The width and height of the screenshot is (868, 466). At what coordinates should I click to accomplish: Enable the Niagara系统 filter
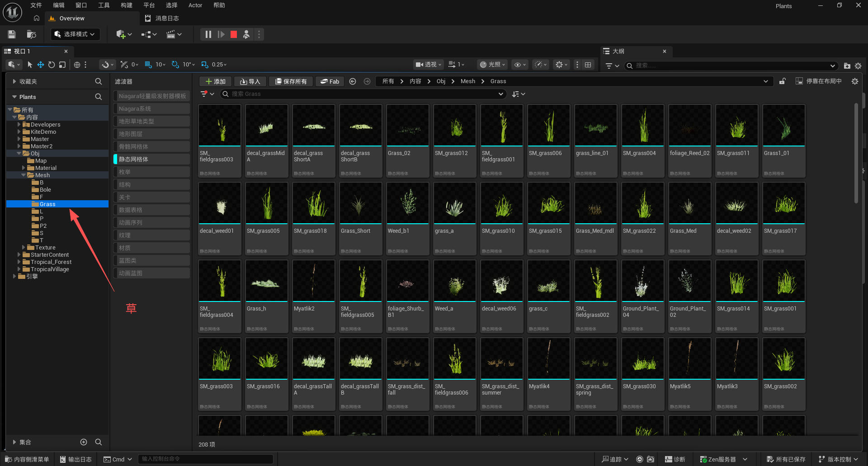point(151,108)
